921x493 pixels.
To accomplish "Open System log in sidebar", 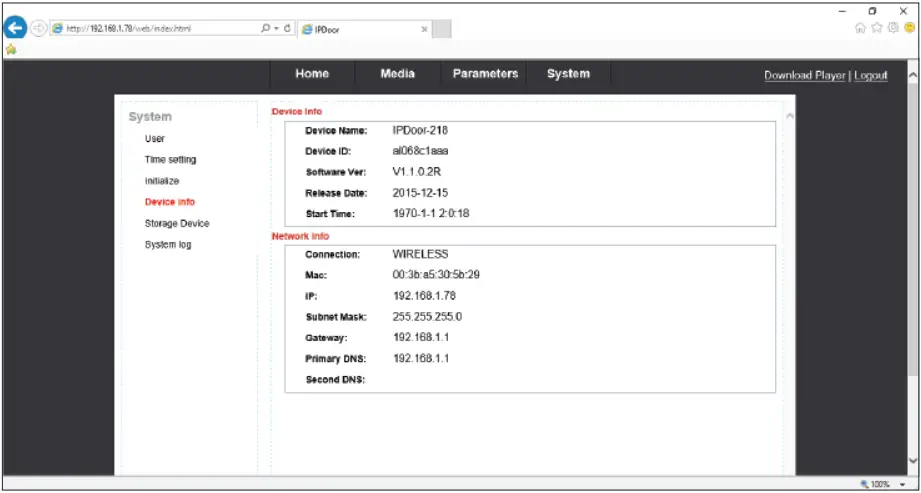I will (168, 245).
